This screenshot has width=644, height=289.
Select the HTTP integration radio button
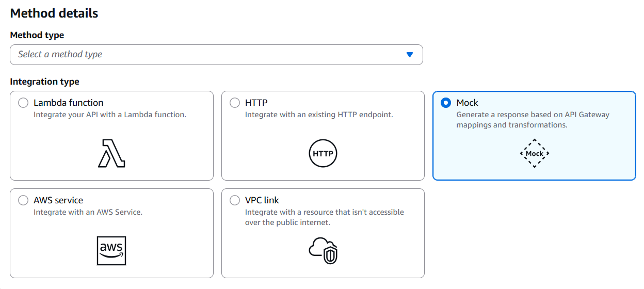pos(235,103)
